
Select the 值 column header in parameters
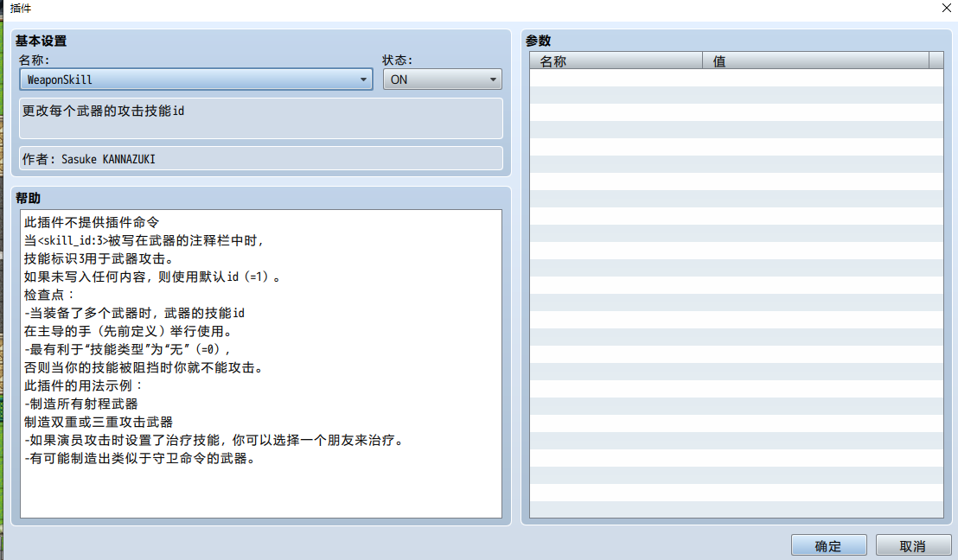pos(815,61)
